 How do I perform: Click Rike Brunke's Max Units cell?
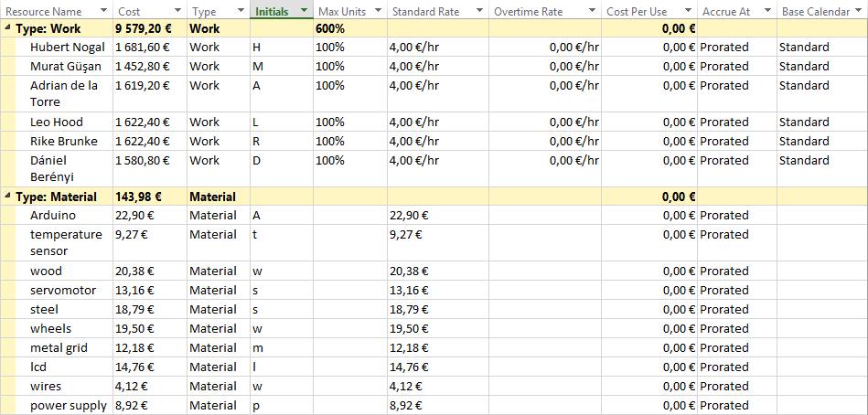click(x=348, y=141)
